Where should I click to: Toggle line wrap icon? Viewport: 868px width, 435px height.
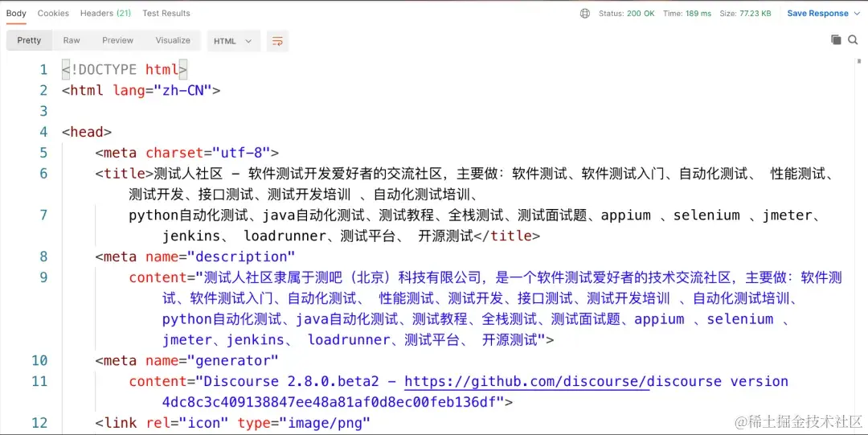(277, 41)
